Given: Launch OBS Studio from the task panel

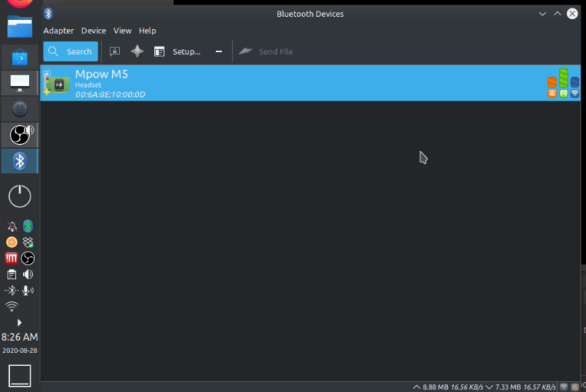Looking at the screenshot, I should click(20, 135).
